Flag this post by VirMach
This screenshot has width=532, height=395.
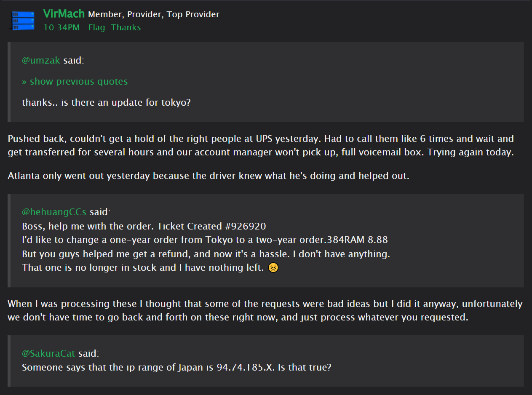(x=96, y=28)
